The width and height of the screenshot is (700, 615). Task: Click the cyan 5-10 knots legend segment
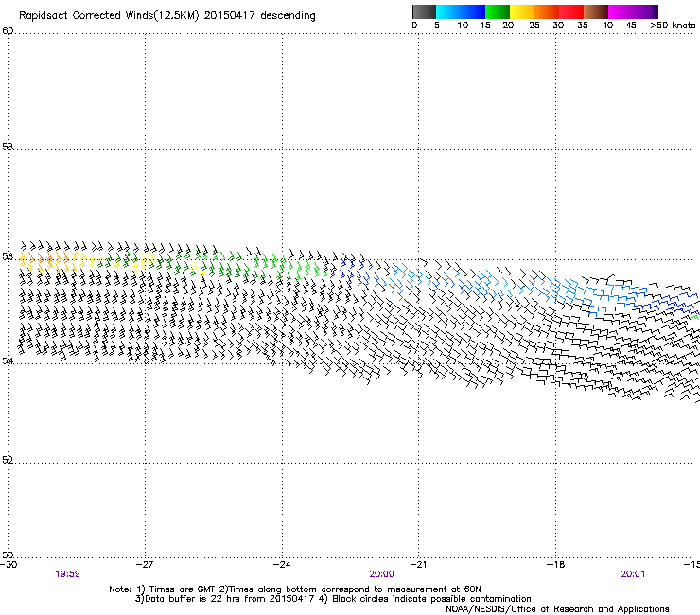[448, 11]
